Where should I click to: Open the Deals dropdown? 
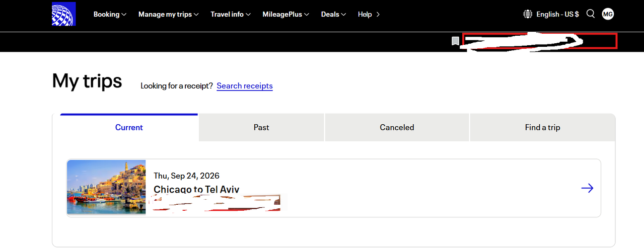click(333, 14)
